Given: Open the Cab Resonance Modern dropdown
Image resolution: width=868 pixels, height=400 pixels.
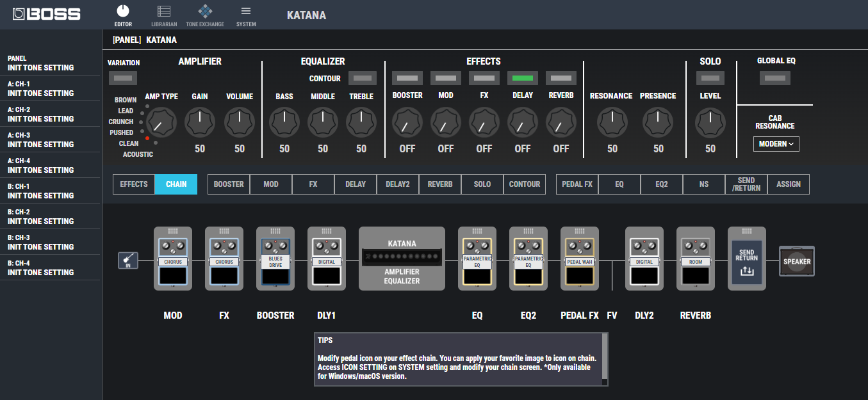Looking at the screenshot, I should click(776, 144).
